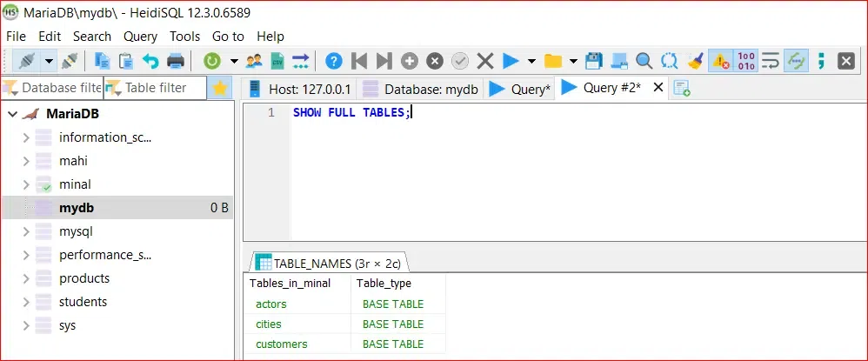Expand the sys database node
The height and width of the screenshot is (361, 868).
coord(26,325)
